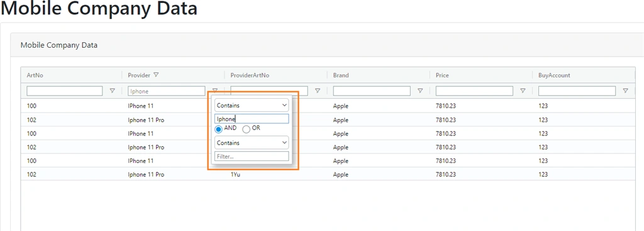Click the empty Filter... field in popup
The width and height of the screenshot is (644, 231).
(252, 156)
